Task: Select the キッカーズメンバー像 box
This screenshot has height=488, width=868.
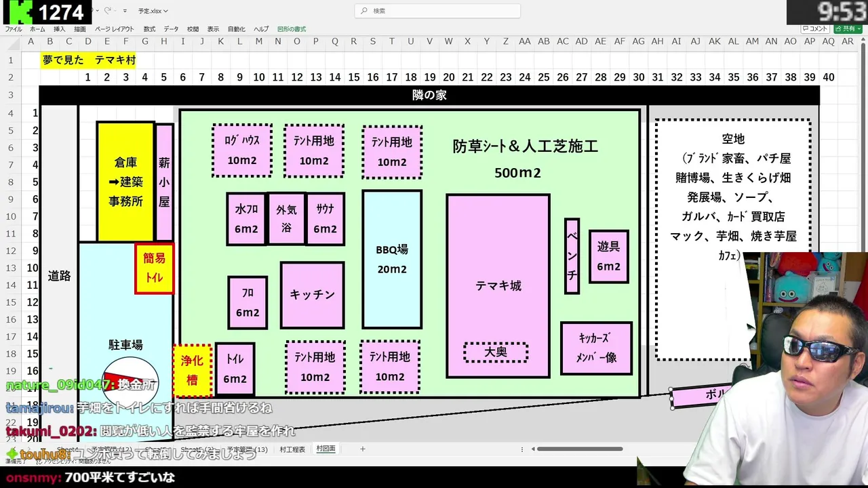Action: coord(596,348)
